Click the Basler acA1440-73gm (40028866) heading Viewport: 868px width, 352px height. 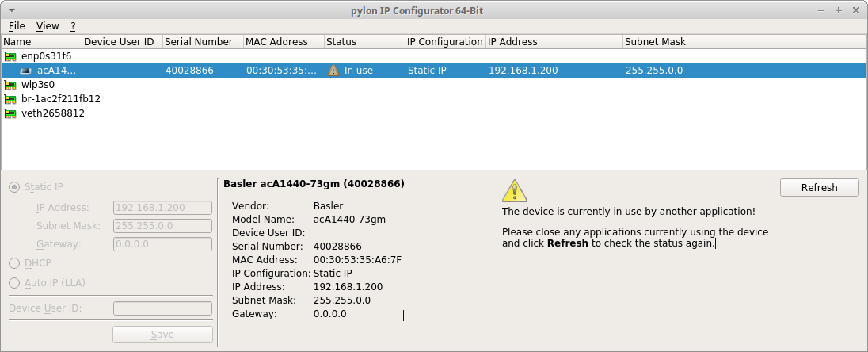[314, 183]
